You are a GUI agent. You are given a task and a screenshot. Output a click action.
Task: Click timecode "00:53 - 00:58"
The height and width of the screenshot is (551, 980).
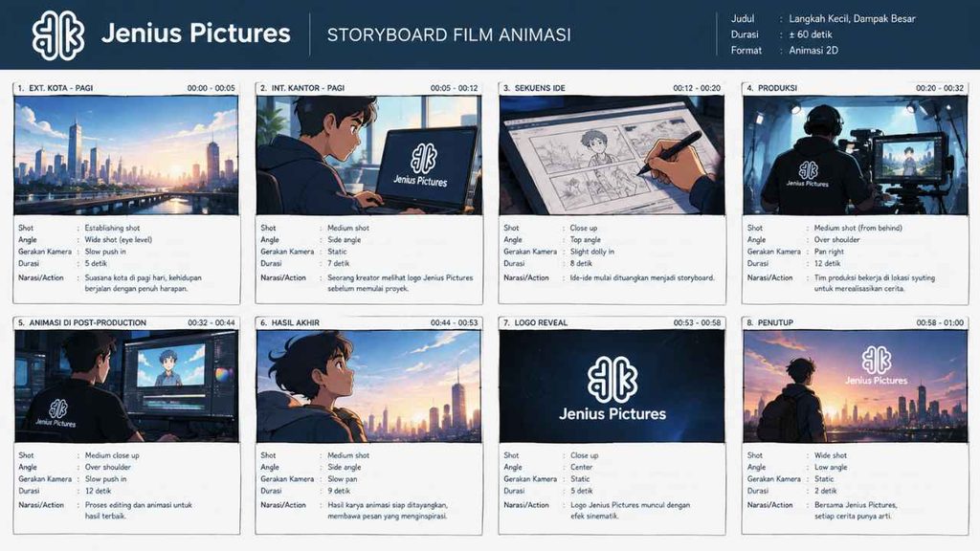(697, 322)
